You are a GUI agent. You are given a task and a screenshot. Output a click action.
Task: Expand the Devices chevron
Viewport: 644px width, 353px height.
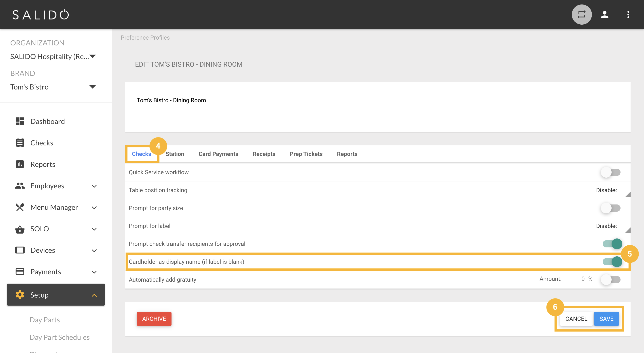tap(94, 251)
